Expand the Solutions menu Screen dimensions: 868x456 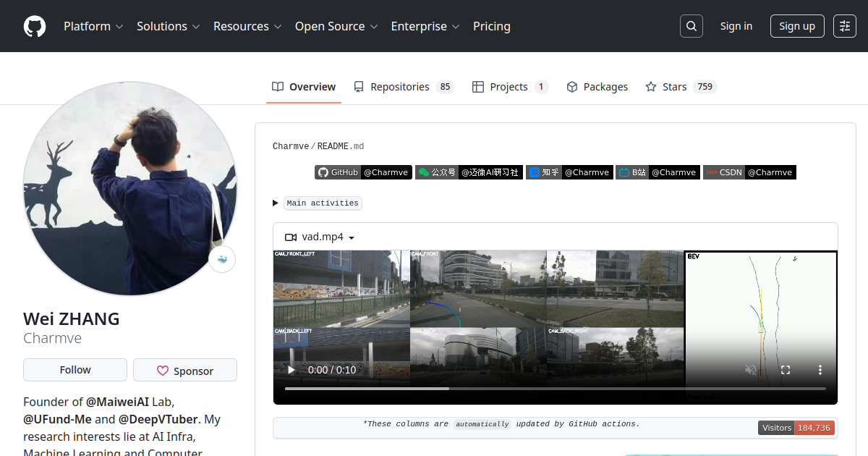[168, 26]
